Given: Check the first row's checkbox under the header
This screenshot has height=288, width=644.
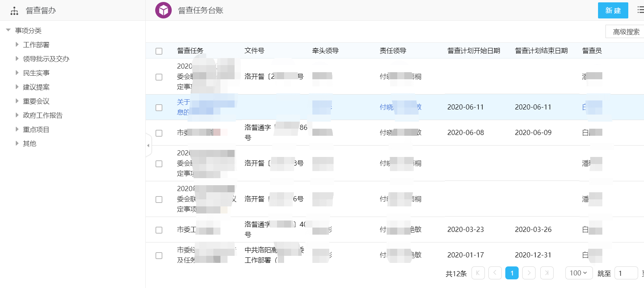Looking at the screenshot, I should (x=159, y=77).
